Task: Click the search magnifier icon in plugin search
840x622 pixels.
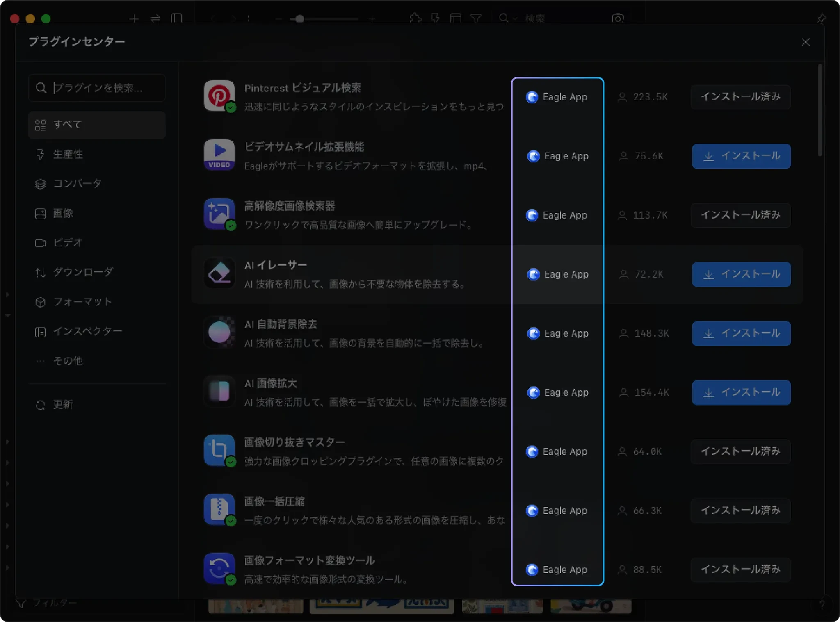Action: 41,88
